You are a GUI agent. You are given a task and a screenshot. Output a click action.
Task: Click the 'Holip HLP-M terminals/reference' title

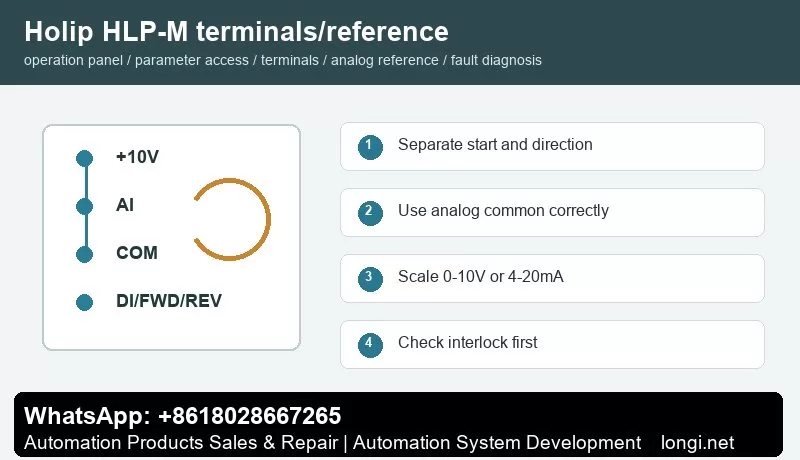[236, 32]
